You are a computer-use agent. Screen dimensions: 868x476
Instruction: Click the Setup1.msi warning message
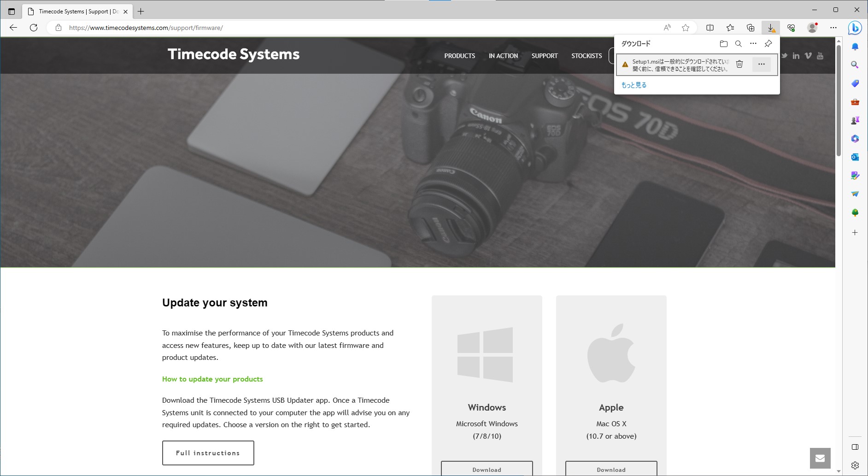coord(680,65)
